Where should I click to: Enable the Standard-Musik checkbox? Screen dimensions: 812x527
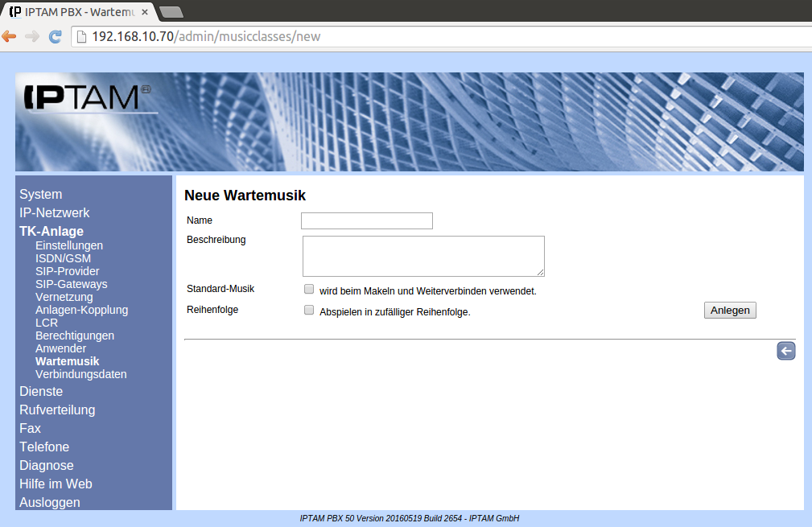pos(309,289)
